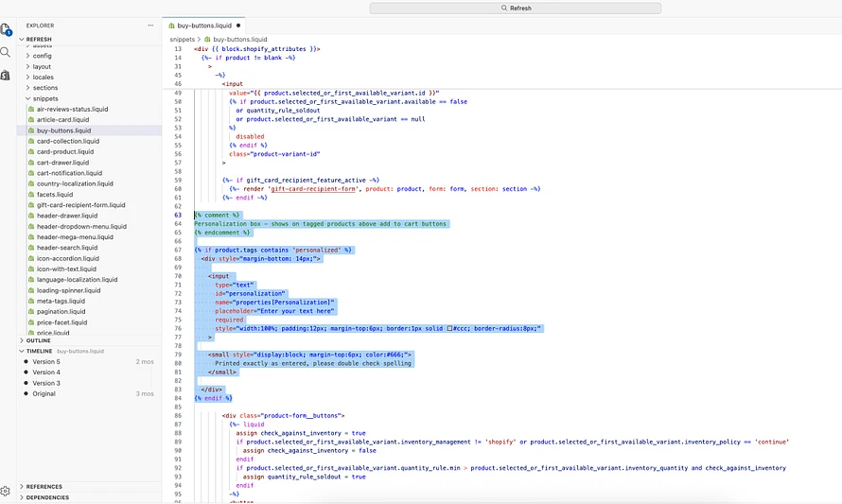Select the Original timeline entry
The width and height of the screenshot is (842, 504).
(x=44, y=394)
